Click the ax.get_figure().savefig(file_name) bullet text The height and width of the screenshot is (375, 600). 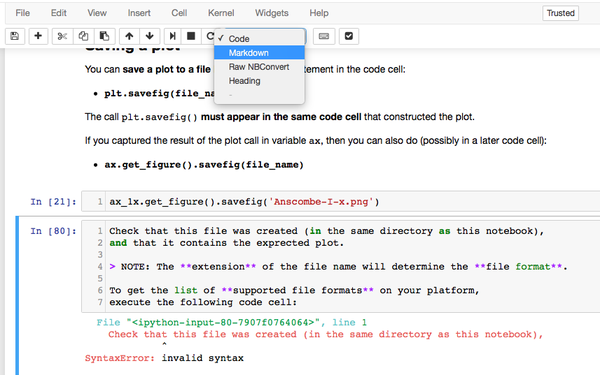[204, 165]
